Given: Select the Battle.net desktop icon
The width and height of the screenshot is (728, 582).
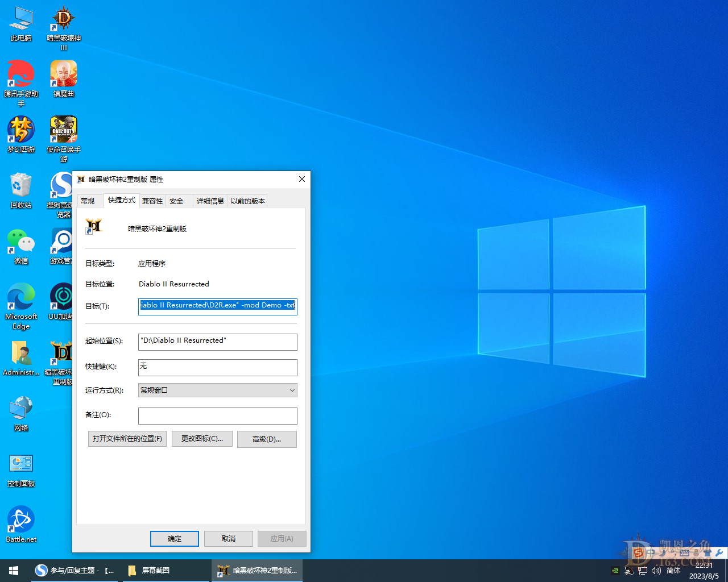Looking at the screenshot, I should pyautogui.click(x=21, y=525).
